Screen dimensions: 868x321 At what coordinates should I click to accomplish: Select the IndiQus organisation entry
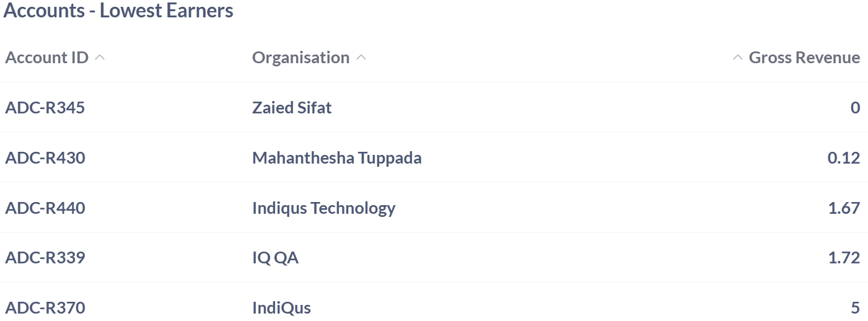[x=281, y=308]
